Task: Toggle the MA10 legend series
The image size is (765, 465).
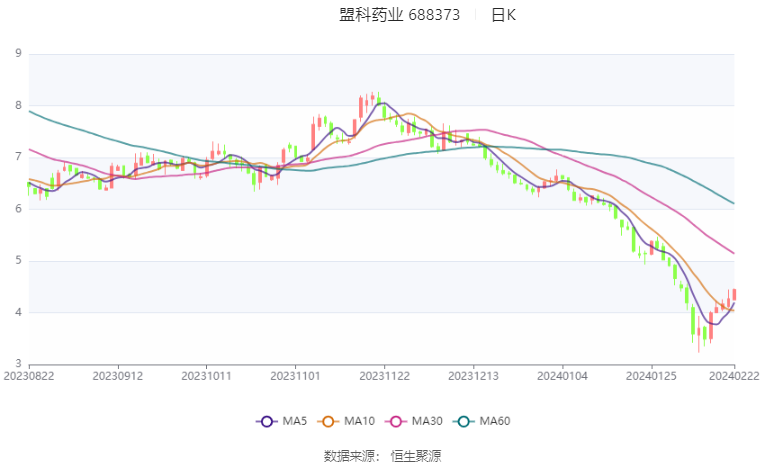Action: (x=346, y=421)
